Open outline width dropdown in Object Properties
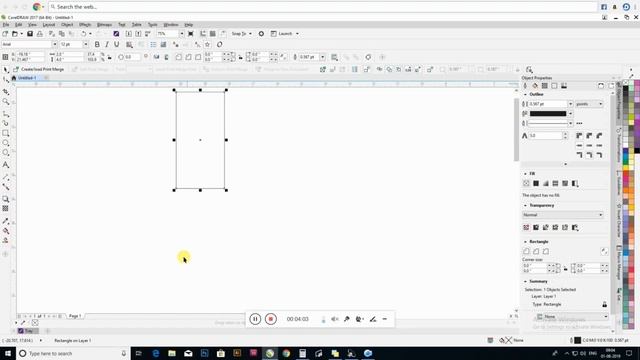Image resolution: width=640 pixels, height=360 pixels. tap(570, 104)
